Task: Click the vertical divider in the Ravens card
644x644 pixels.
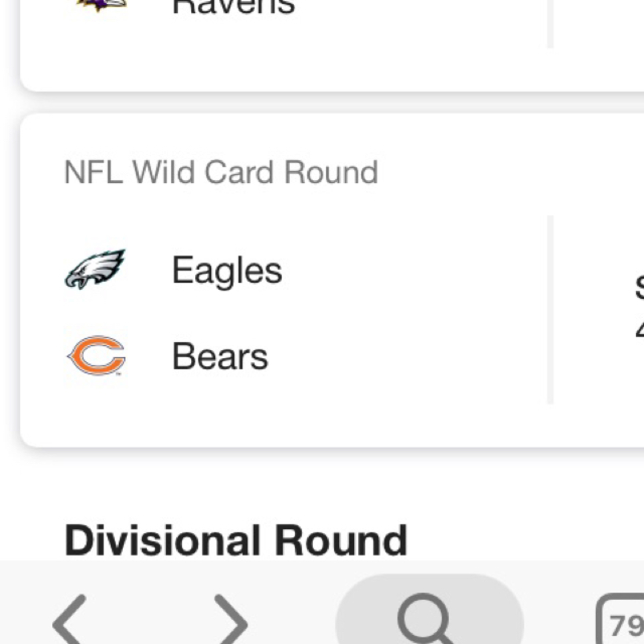Action: pyautogui.click(x=550, y=23)
